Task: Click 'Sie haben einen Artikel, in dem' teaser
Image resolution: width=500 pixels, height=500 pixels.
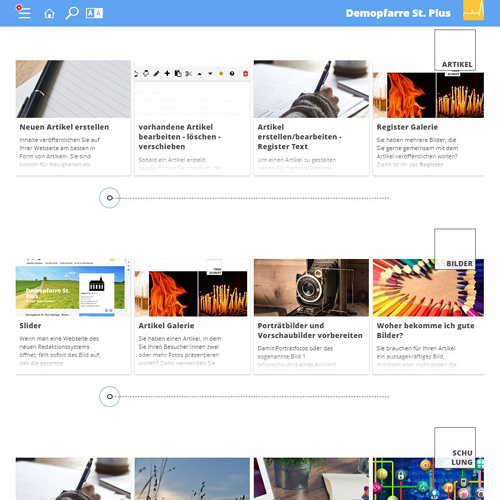Action: 180,338
